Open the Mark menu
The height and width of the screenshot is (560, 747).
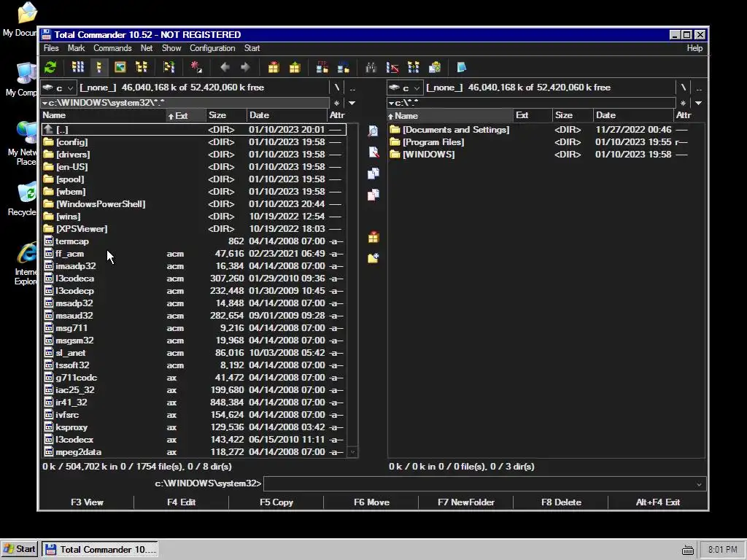click(76, 48)
